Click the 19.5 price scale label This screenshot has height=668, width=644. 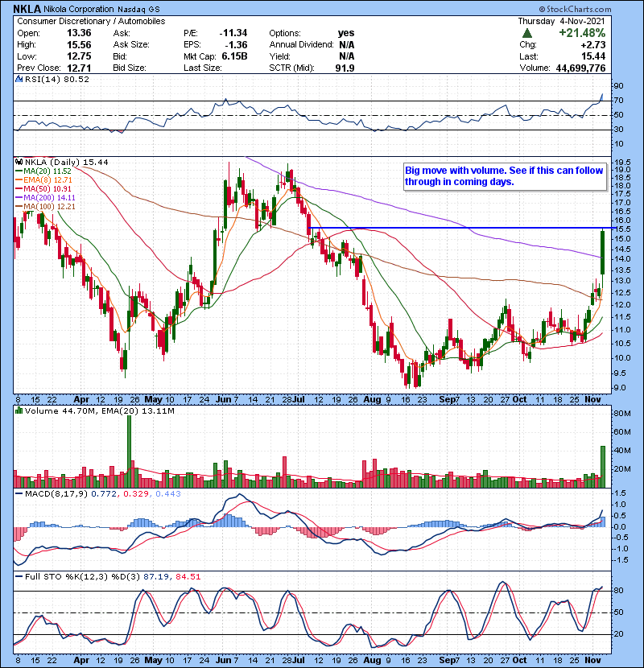point(622,163)
